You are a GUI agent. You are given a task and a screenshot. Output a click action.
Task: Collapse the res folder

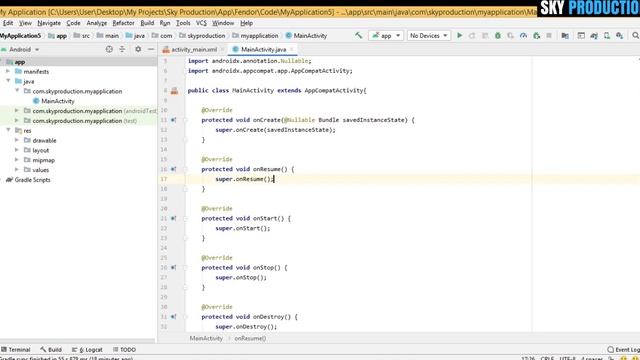pos(8,130)
